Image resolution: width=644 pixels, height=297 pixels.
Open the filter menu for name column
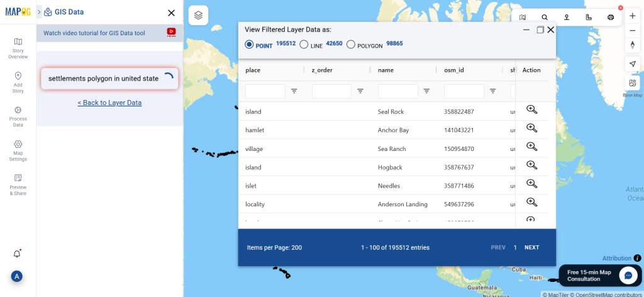point(427,91)
